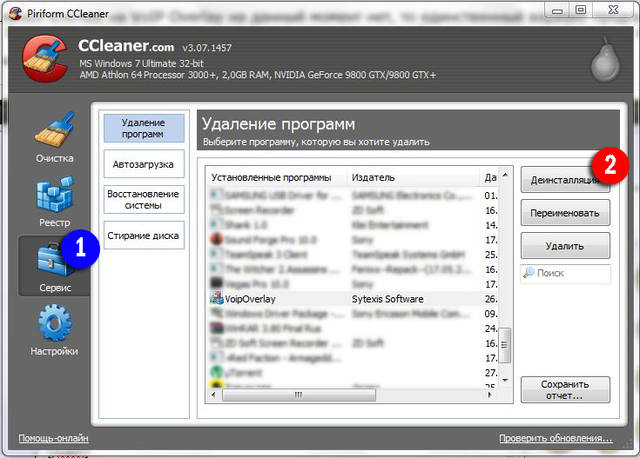This screenshot has height=458, width=640.
Task: Close the CCleaner window
Action: click(613, 10)
